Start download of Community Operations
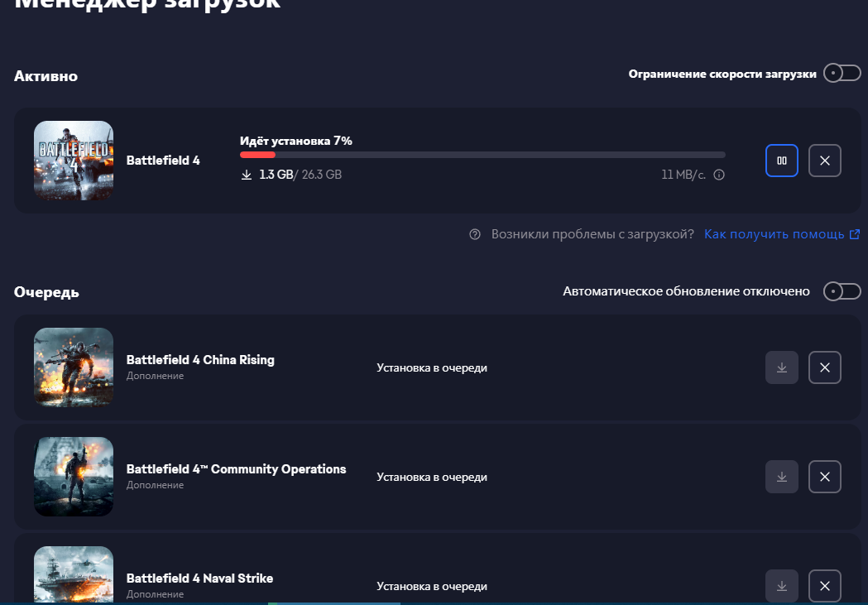The height and width of the screenshot is (605, 868). pyautogui.click(x=782, y=477)
